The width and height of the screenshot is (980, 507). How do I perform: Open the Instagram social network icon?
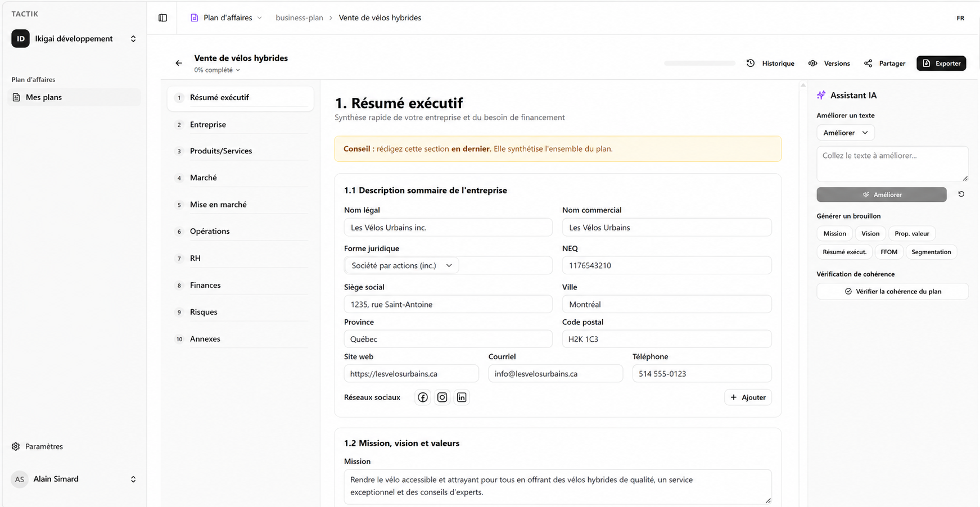(x=442, y=397)
